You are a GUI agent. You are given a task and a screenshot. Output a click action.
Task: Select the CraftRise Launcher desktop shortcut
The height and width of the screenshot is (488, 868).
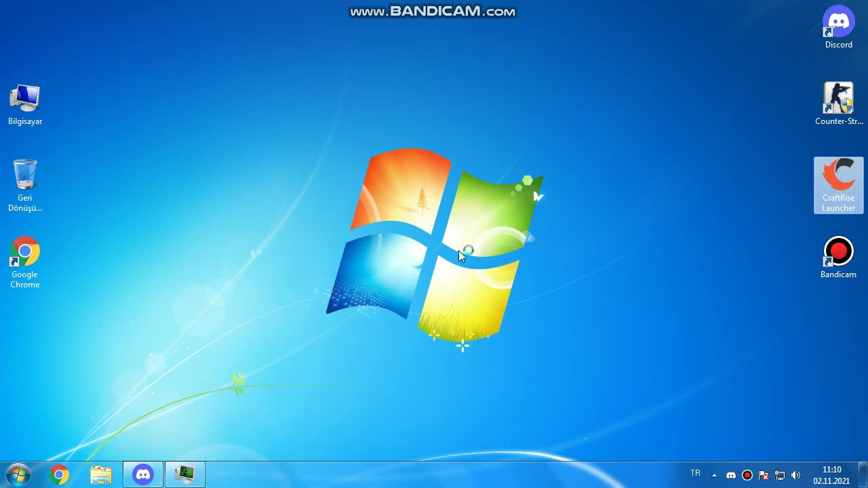point(839,185)
